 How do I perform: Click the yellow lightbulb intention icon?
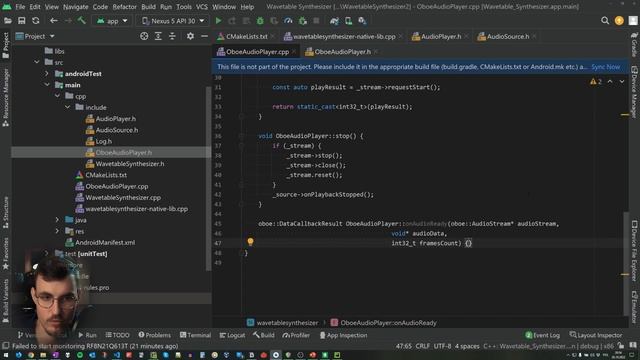pos(250,242)
